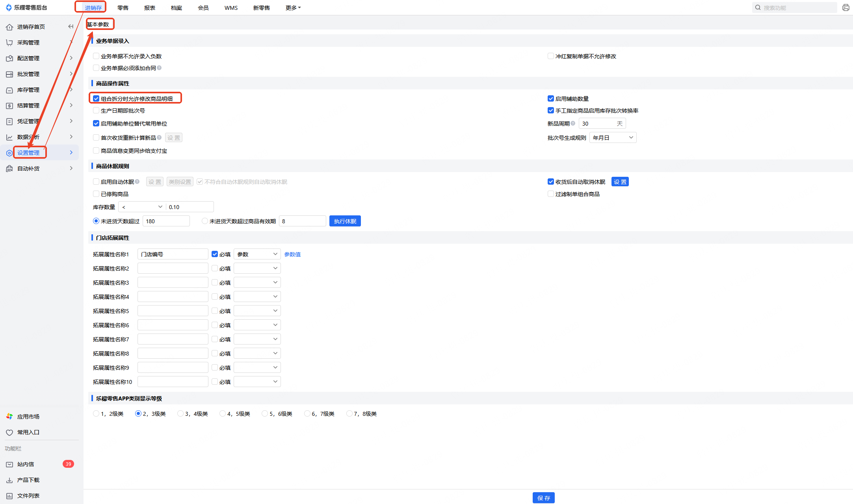Select the 3，4级类 radio option
Screen dimensions: 853x504
[180, 413]
